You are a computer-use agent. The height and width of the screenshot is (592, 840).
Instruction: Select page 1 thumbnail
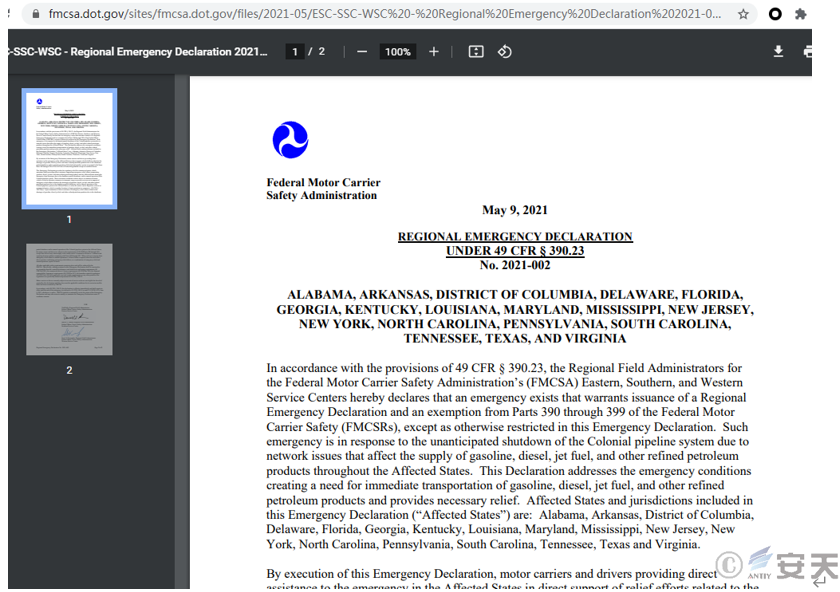coord(69,148)
